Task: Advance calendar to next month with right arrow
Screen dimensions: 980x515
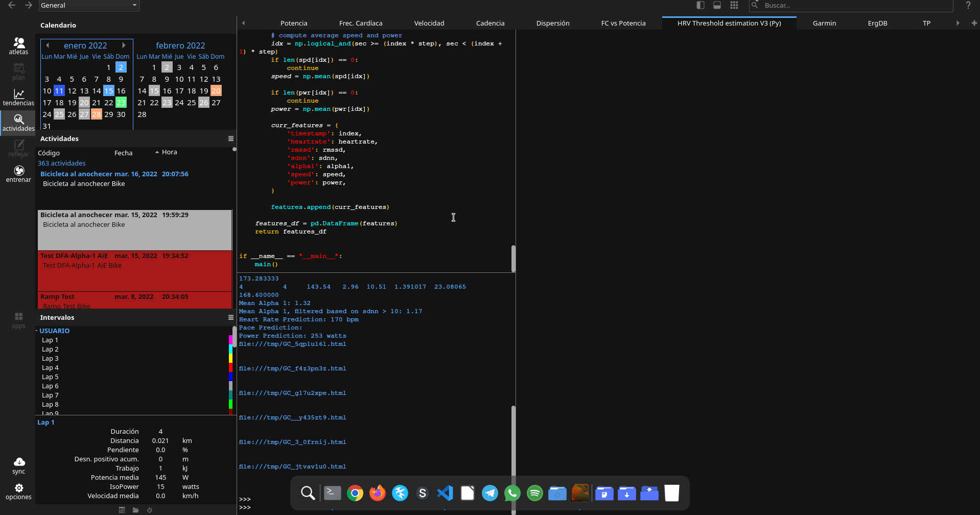Action: (x=124, y=45)
